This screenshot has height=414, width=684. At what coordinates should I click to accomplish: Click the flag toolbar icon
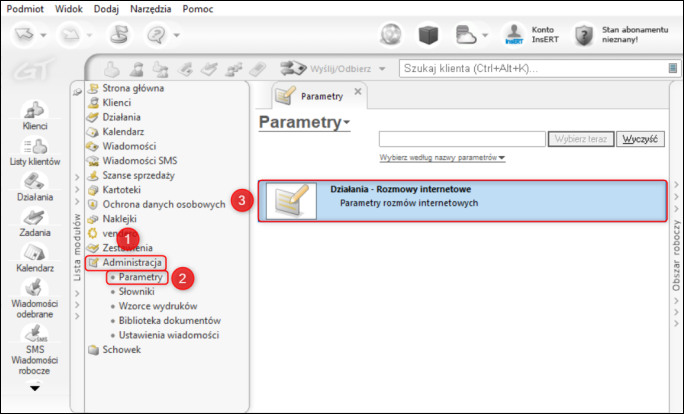[119, 35]
